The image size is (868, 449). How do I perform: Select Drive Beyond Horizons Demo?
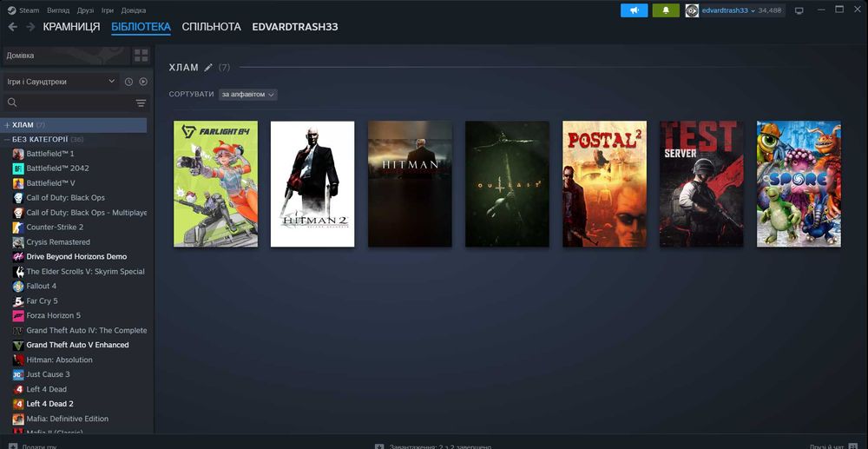point(76,257)
